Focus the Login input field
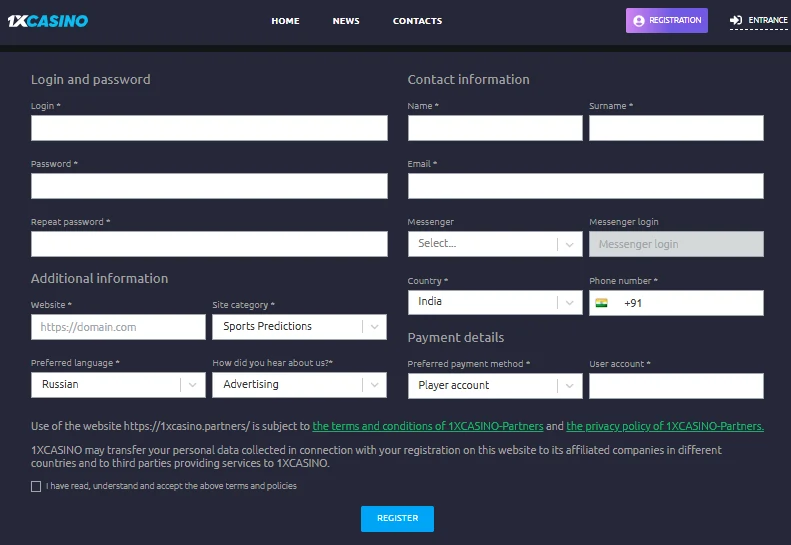Screen dimensions: 791x545 pos(209,128)
